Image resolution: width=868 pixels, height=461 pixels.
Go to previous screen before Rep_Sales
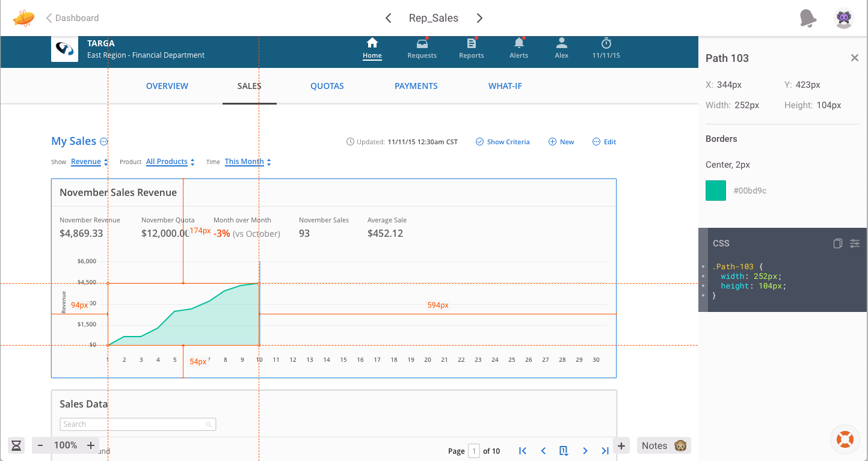pos(389,18)
